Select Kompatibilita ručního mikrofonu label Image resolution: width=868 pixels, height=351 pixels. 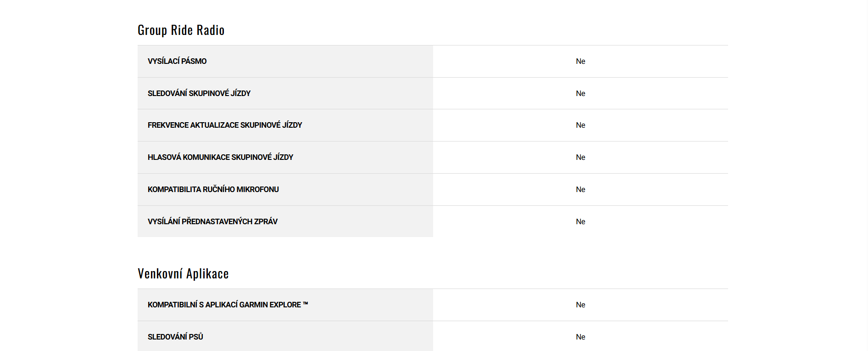tap(213, 189)
